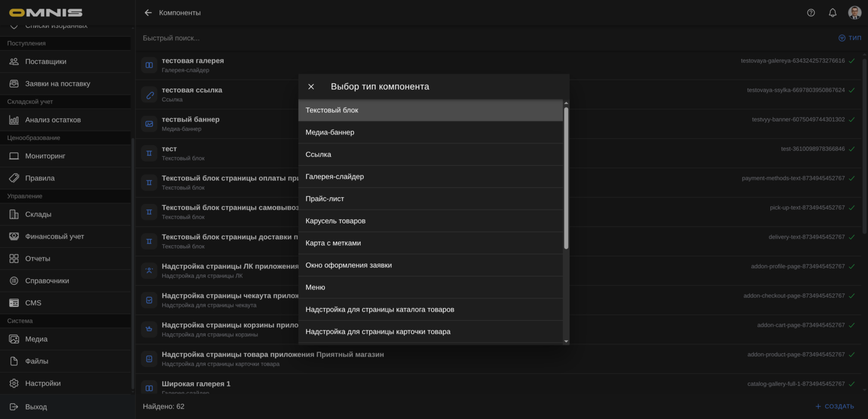
Task: Open the CMS sidebar item
Action: [x=33, y=303]
